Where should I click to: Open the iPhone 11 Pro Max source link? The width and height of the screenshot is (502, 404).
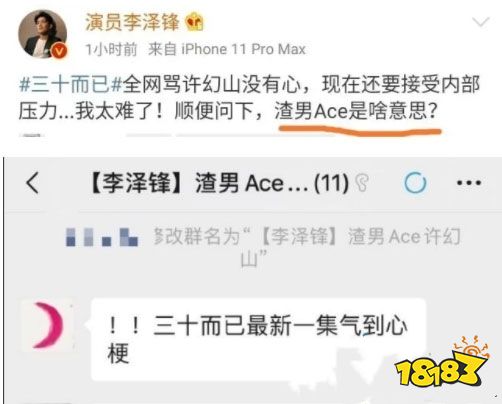click(243, 49)
